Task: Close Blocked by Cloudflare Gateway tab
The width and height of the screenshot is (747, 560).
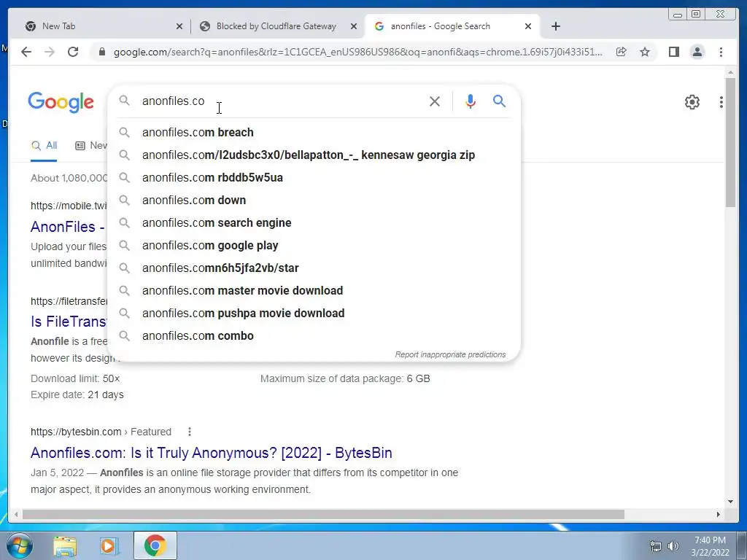Action: tap(354, 27)
